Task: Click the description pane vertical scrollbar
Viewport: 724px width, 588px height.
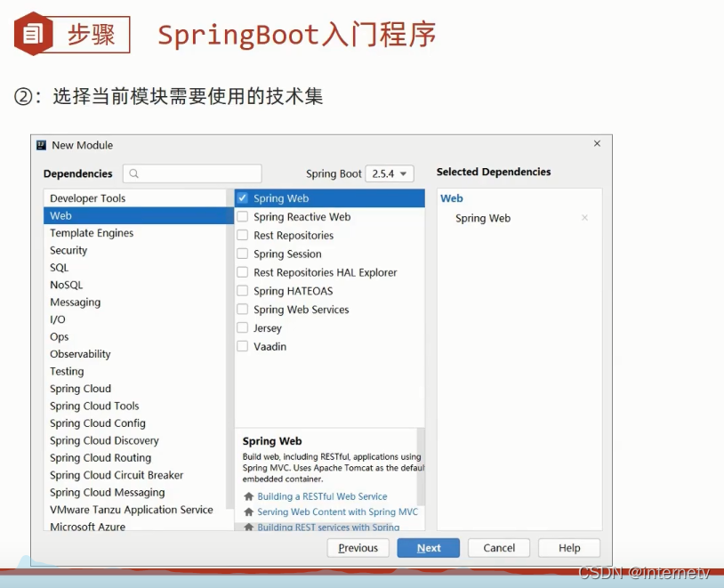Action: coord(421,466)
